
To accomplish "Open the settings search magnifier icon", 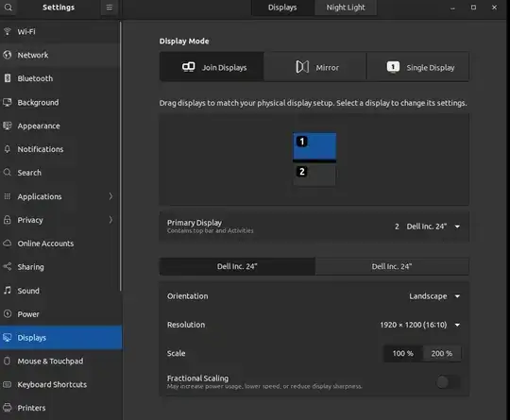I will (x=8, y=8).
